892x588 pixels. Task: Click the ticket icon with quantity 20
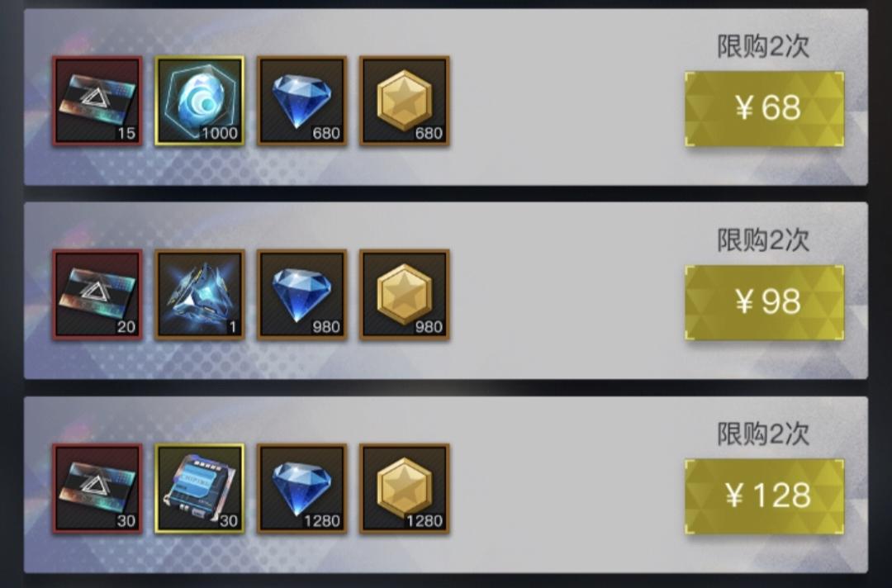pyautogui.click(x=97, y=295)
